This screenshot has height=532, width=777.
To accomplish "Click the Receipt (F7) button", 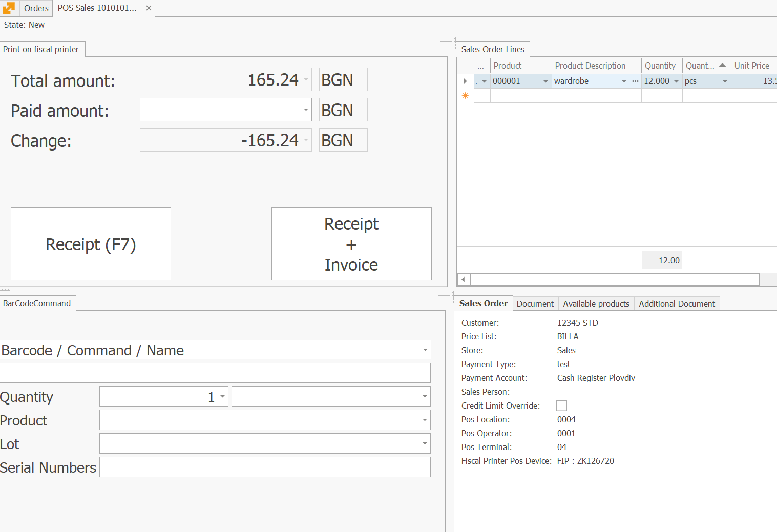I will point(91,244).
